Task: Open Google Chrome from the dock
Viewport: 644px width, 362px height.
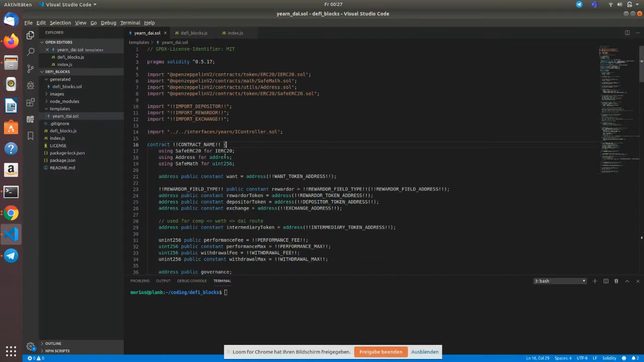Action: (x=11, y=213)
